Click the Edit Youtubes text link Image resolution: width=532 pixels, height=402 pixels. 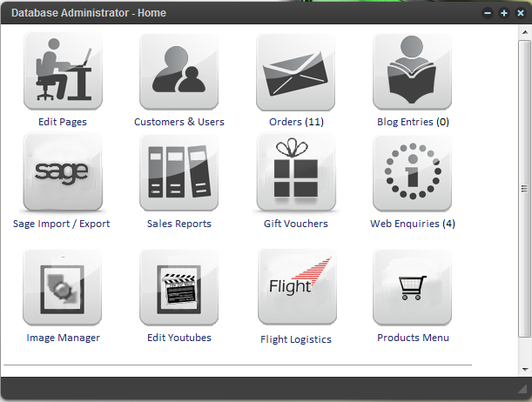[179, 338]
